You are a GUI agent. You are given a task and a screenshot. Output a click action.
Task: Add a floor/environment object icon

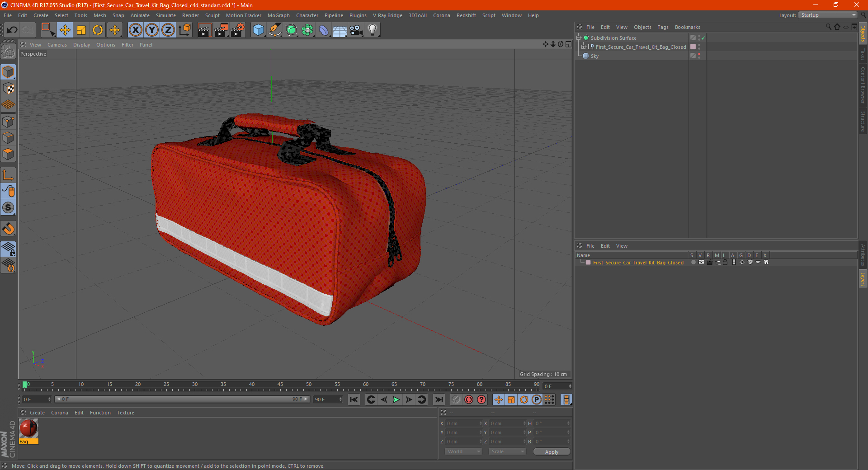coord(340,30)
